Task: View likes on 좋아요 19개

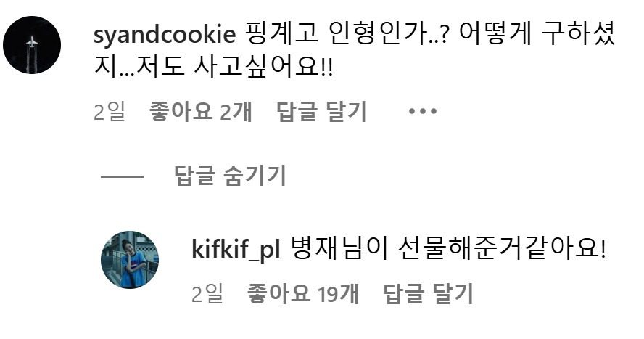Action: 303,293
